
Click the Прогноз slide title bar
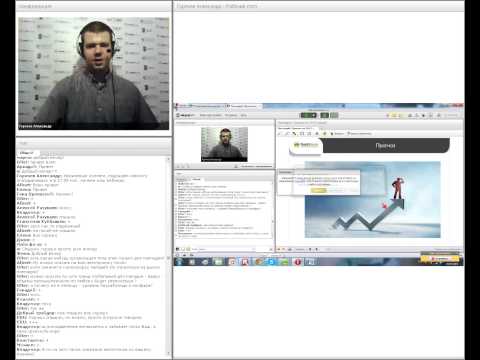[386, 146]
